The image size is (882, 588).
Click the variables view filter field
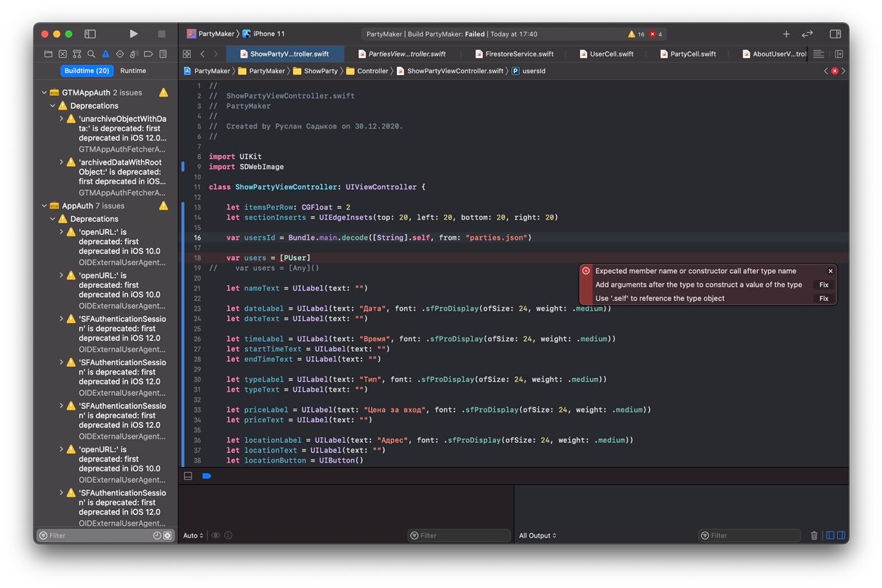pyautogui.click(x=459, y=536)
